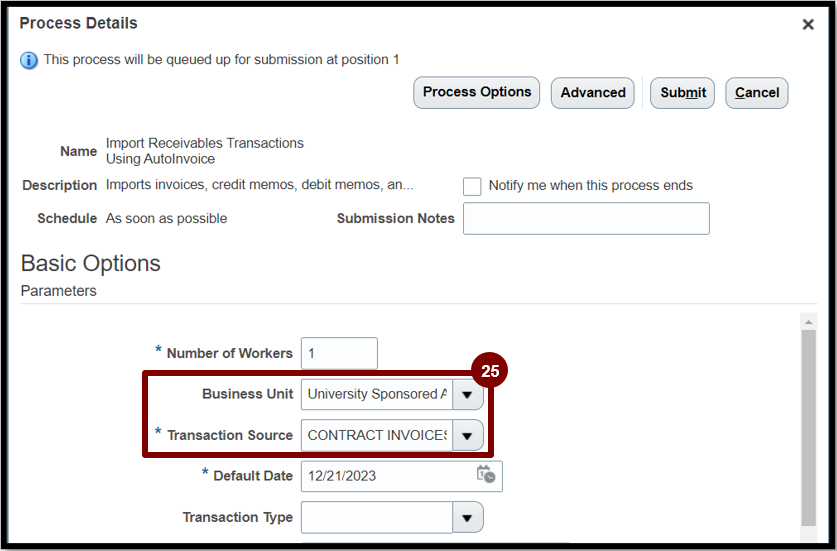Cancel the process submission
The height and width of the screenshot is (551, 837).
[756, 93]
